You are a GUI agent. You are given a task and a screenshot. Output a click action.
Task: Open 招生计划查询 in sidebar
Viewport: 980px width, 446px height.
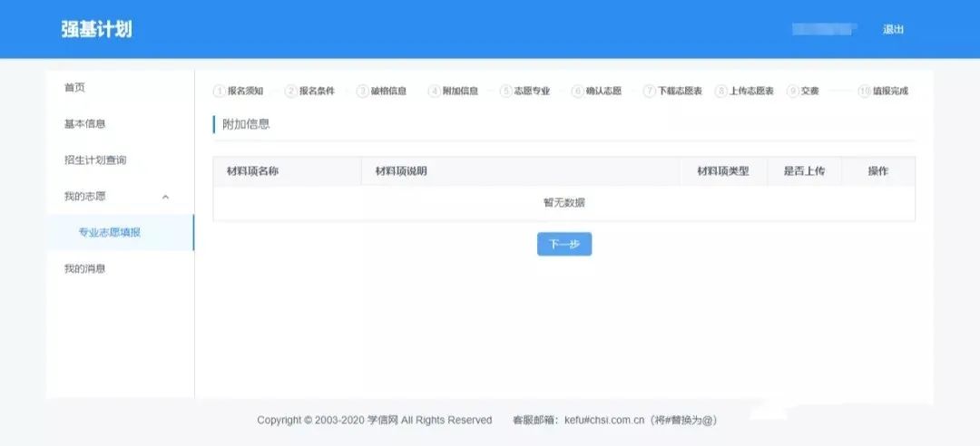(95, 160)
